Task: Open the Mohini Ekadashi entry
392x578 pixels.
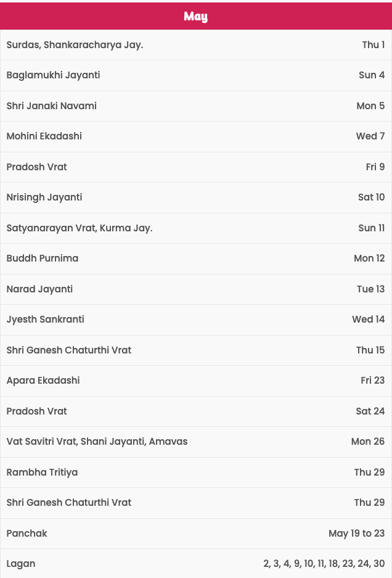Action: click(x=195, y=136)
